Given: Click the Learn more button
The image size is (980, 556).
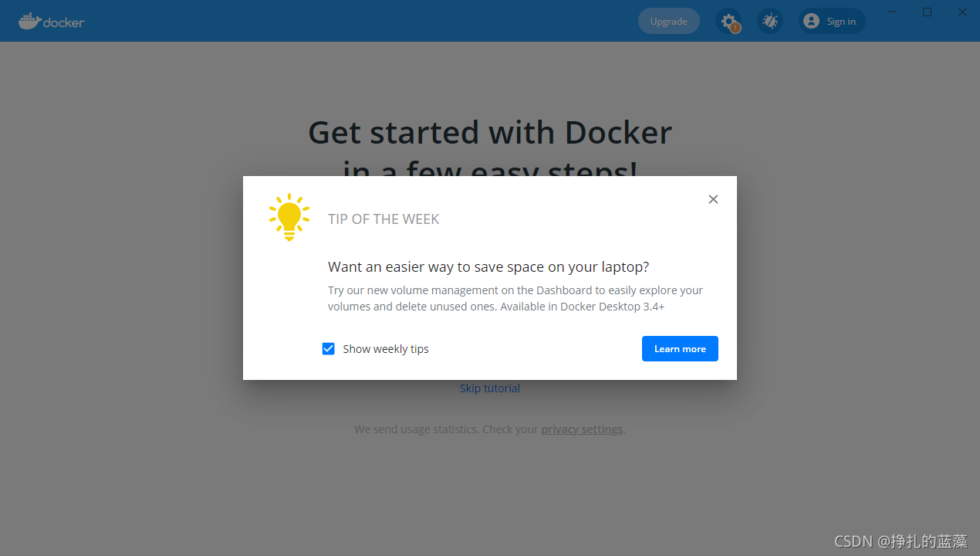Looking at the screenshot, I should click(x=680, y=348).
